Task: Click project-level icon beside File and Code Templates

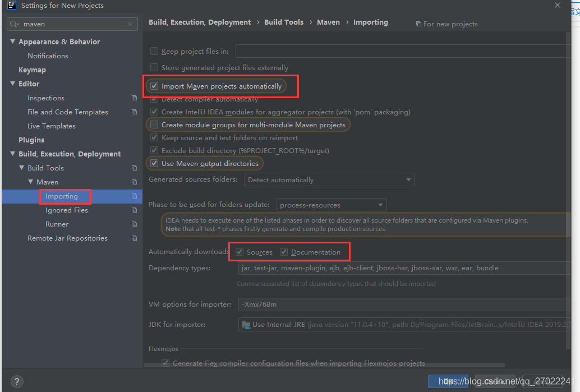Action: pos(134,112)
